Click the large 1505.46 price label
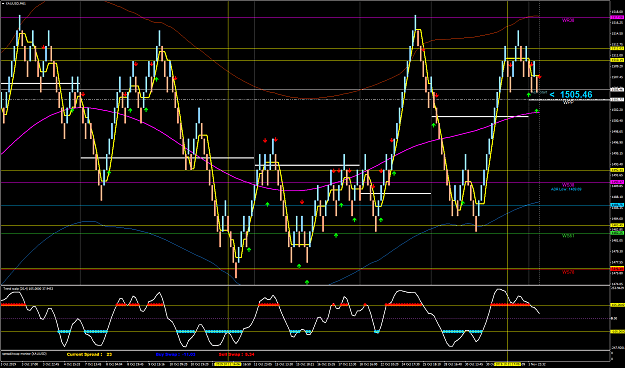 pyautogui.click(x=571, y=94)
